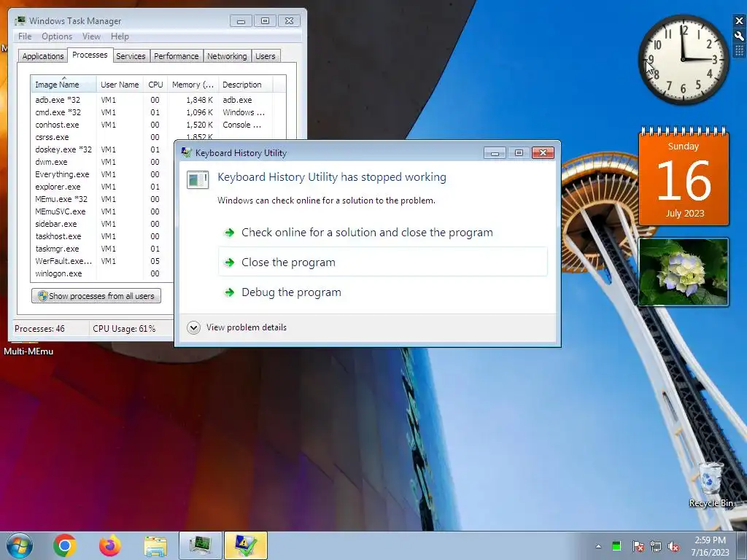Sort by User Name column header

coord(120,85)
